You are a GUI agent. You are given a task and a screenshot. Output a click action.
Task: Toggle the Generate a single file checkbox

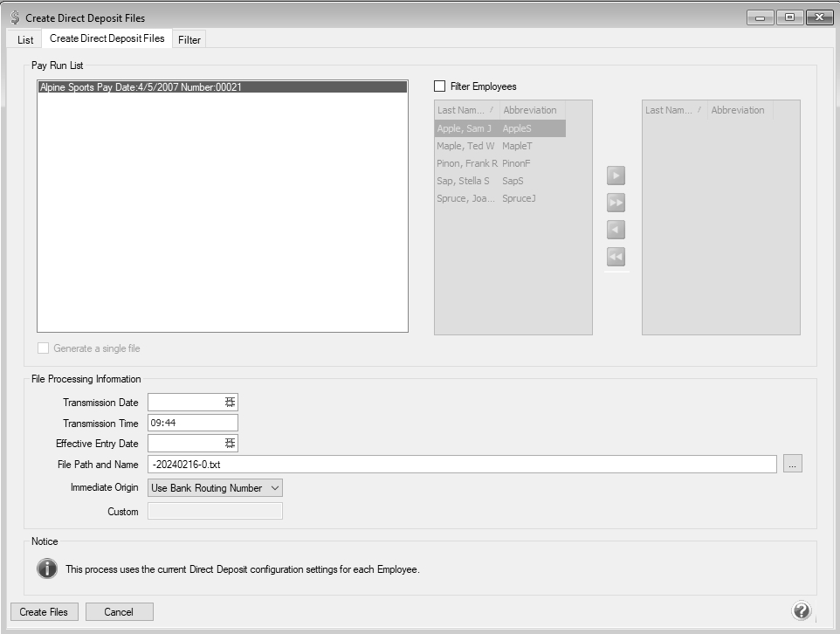click(44, 348)
